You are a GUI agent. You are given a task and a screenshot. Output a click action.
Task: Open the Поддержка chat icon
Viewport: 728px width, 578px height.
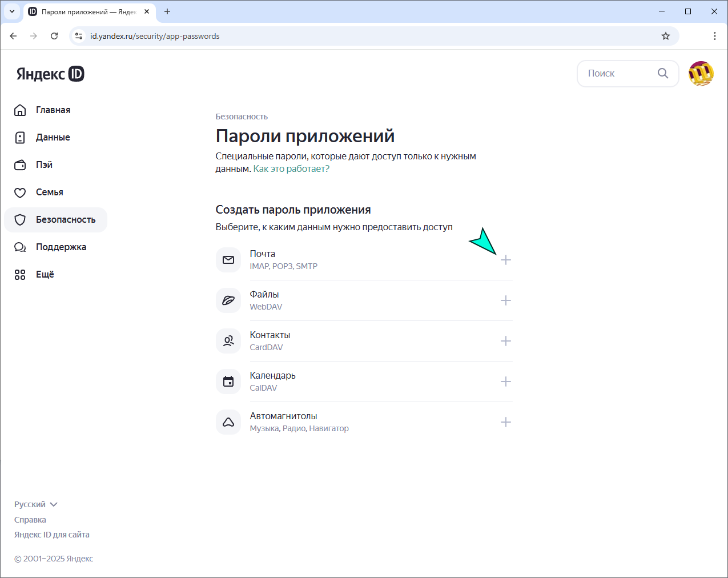[21, 247]
